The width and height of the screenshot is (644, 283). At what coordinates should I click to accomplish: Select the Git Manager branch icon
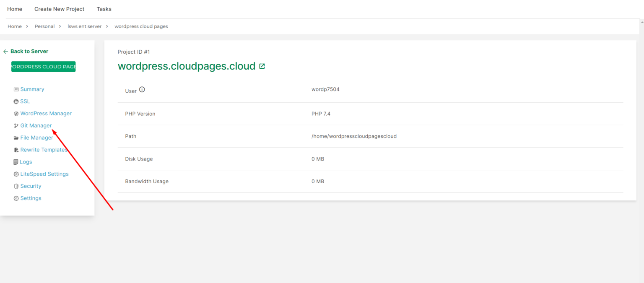coord(16,125)
